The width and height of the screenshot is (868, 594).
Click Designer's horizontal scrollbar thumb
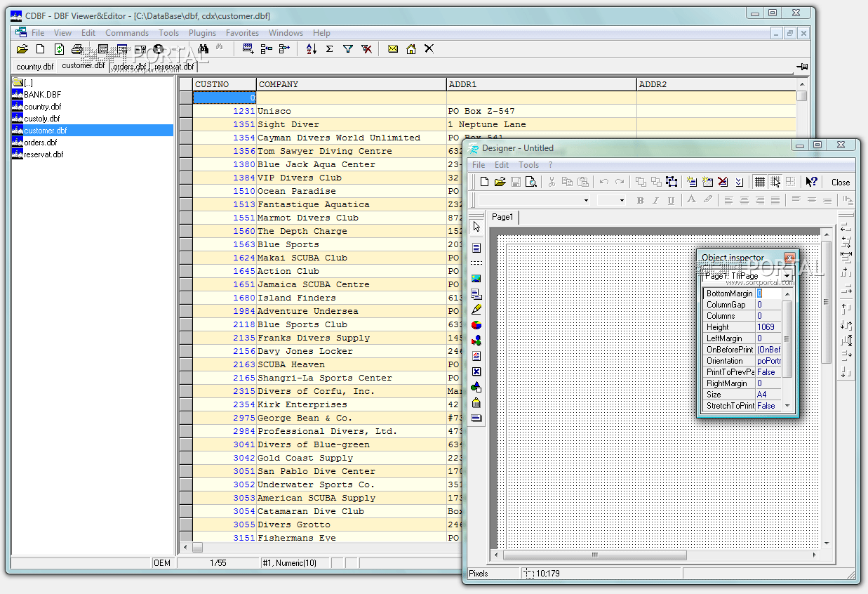pyautogui.click(x=595, y=555)
